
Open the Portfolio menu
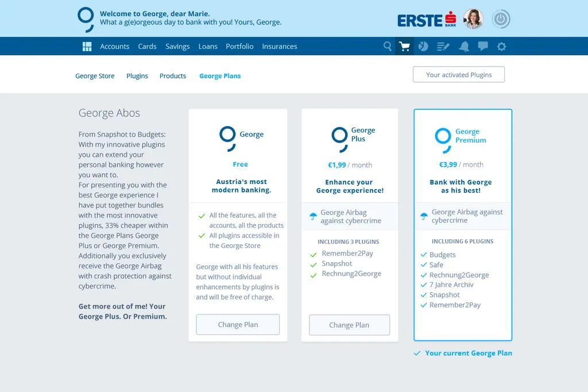[x=239, y=46]
